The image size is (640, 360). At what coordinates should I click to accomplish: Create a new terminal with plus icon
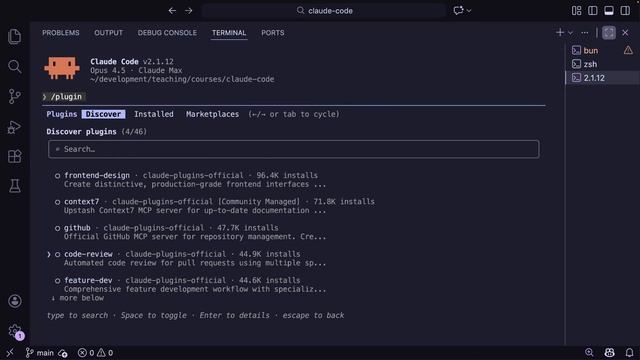tap(560, 32)
